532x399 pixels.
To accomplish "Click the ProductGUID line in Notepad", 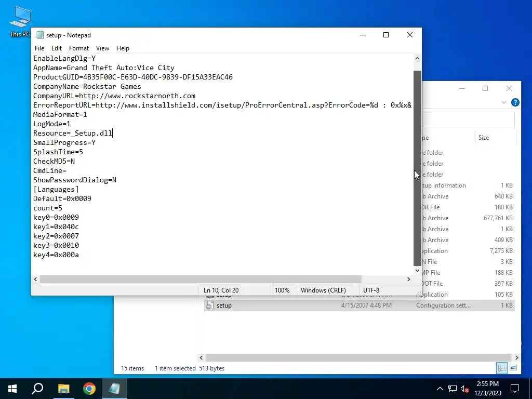I will tap(133, 77).
